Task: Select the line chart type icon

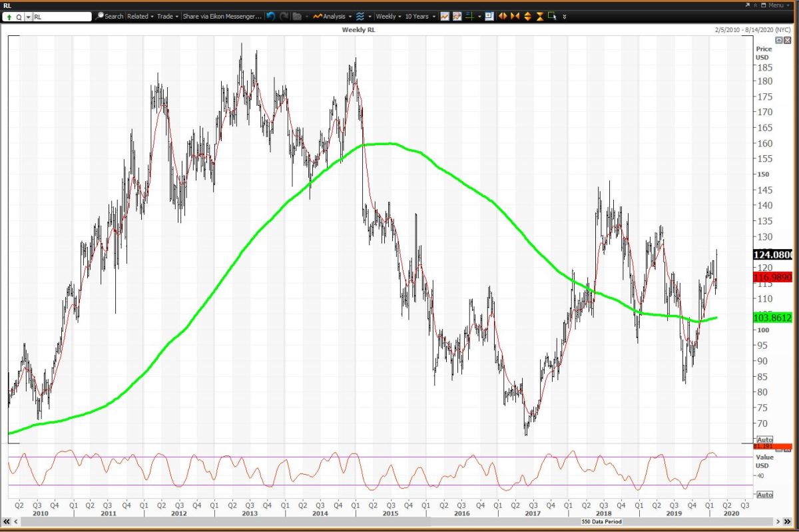Action: point(445,16)
